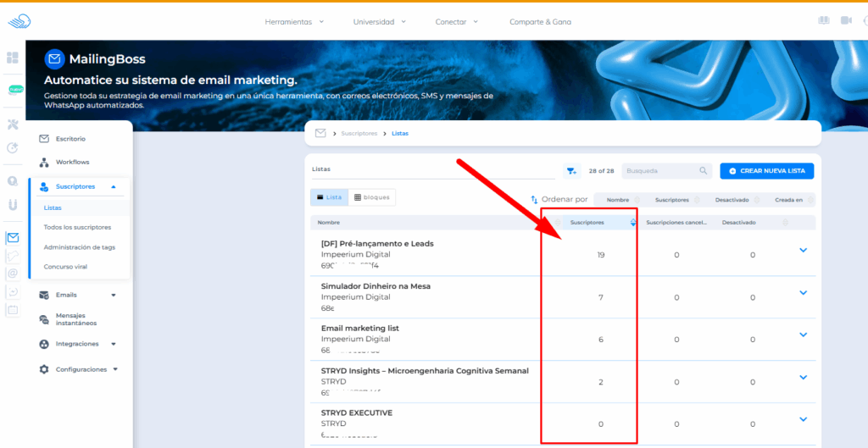Screen dimensions: 868x448
Task: Open the dashboard grid icon in left rail
Action: point(13,58)
